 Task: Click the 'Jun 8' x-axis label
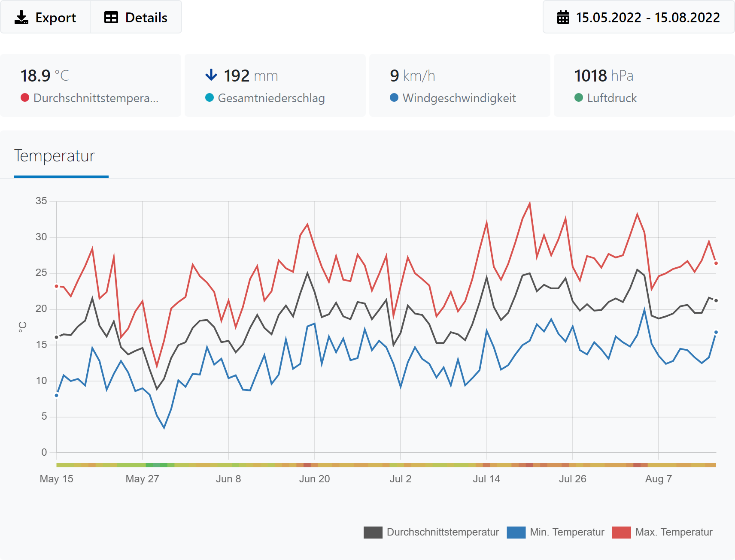(x=228, y=479)
